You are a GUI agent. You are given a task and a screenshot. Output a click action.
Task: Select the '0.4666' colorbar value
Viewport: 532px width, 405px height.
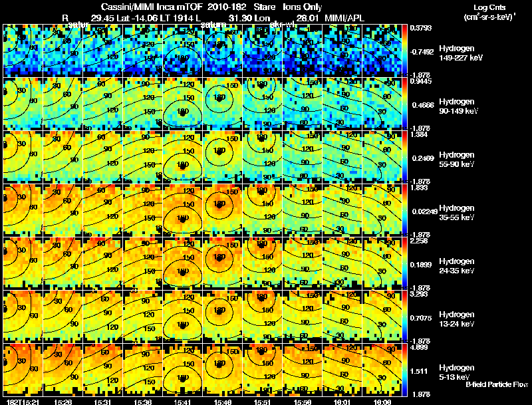tap(422, 105)
